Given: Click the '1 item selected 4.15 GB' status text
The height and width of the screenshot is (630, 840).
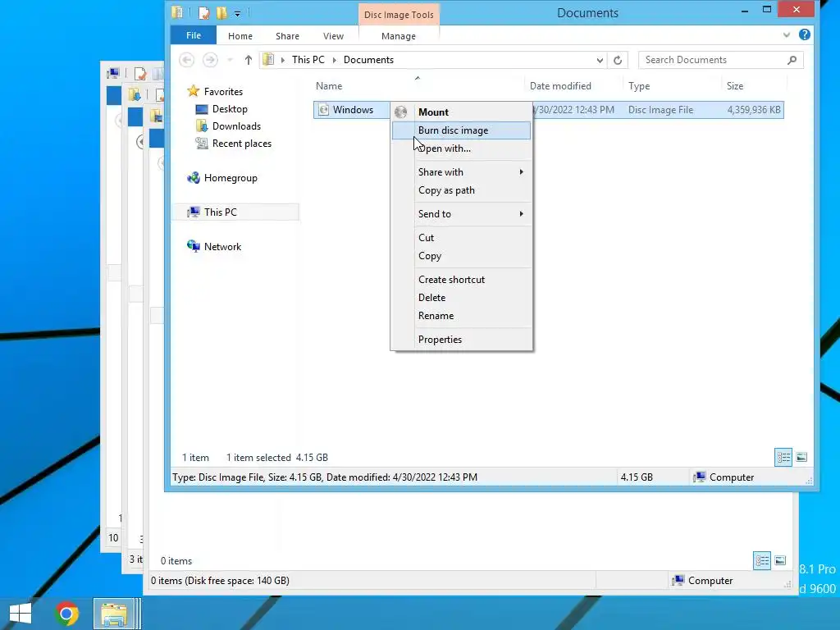Looking at the screenshot, I should coord(277,458).
